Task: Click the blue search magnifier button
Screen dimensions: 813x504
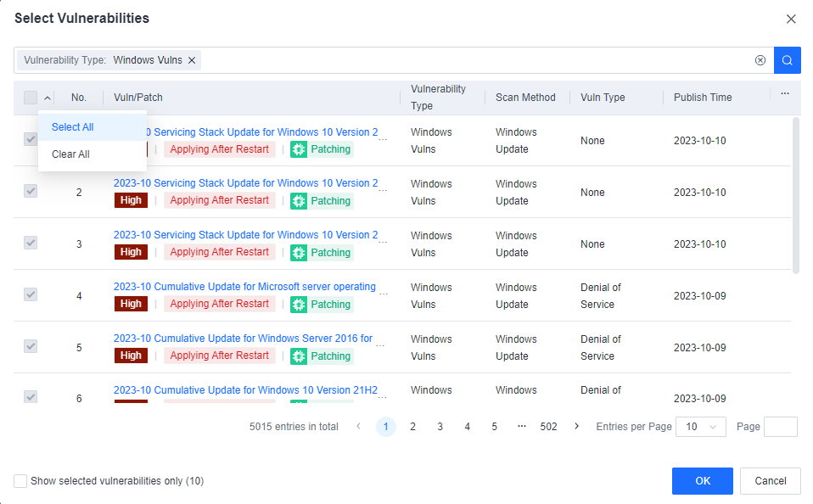Action: click(x=787, y=60)
